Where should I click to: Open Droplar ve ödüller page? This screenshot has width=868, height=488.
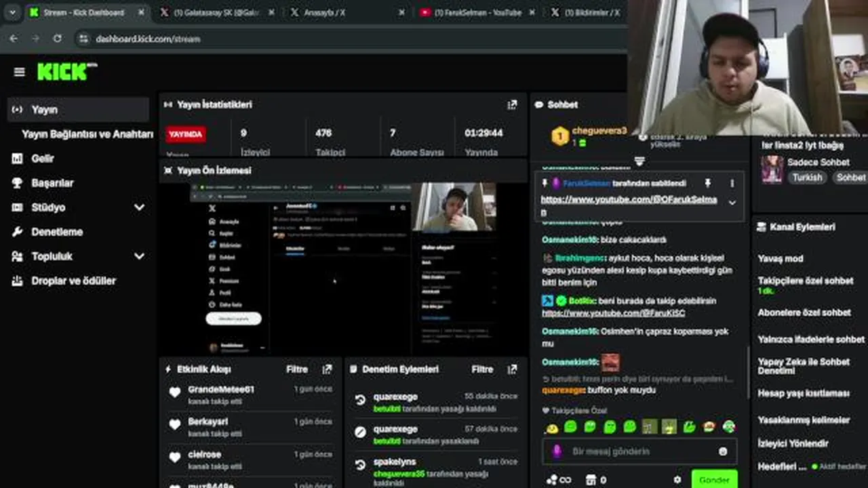pos(73,281)
